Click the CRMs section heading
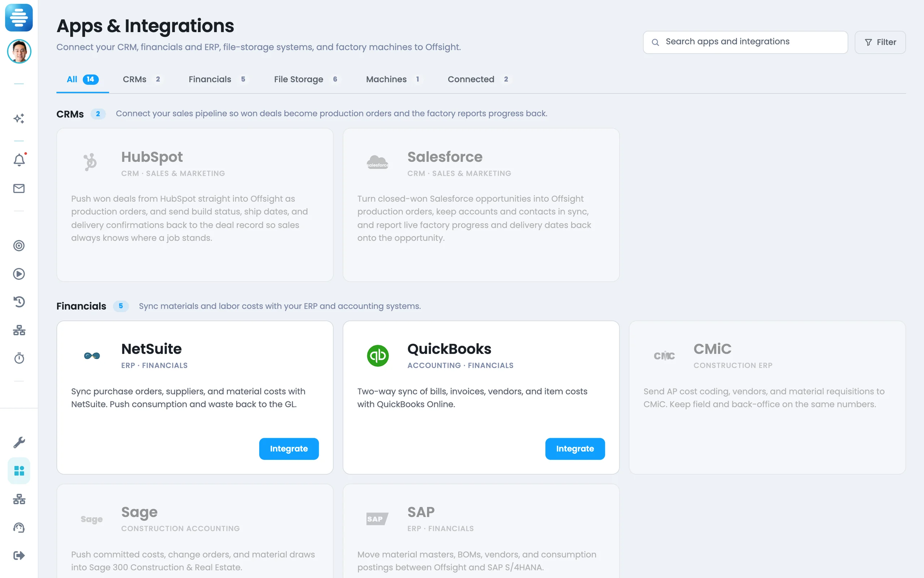924x578 pixels. [70, 114]
